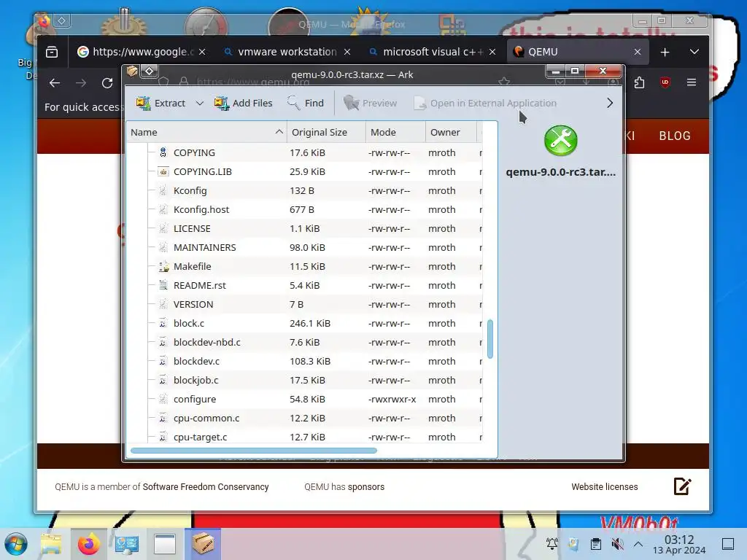Open the Firefox list all tabs dropdown
This screenshot has height=560, width=747.
694,52
